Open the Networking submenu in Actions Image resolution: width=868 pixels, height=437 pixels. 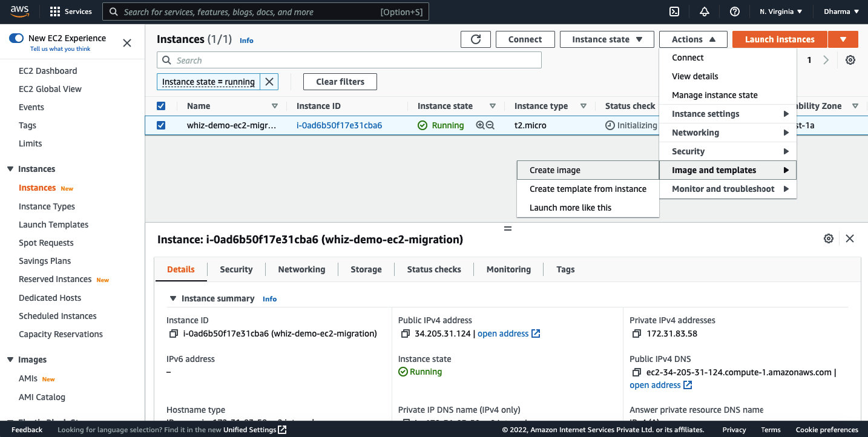click(x=728, y=133)
